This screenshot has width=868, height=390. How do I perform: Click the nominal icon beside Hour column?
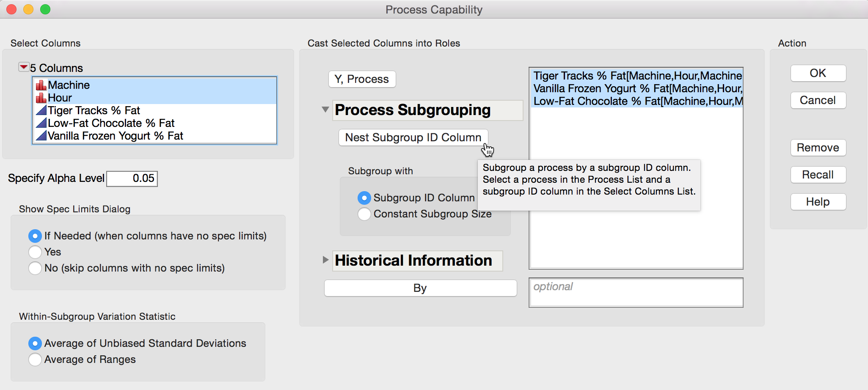(41, 98)
